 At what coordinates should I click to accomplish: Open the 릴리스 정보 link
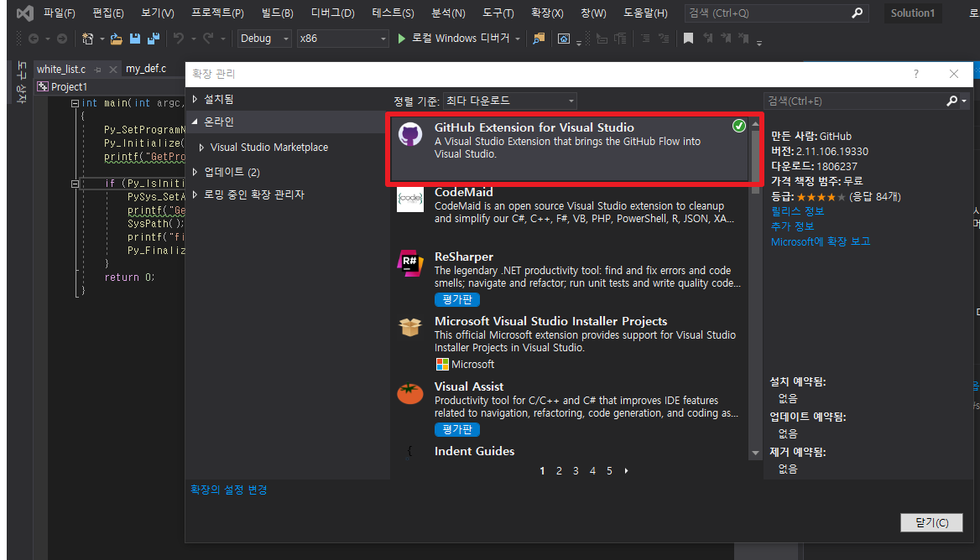tap(797, 211)
